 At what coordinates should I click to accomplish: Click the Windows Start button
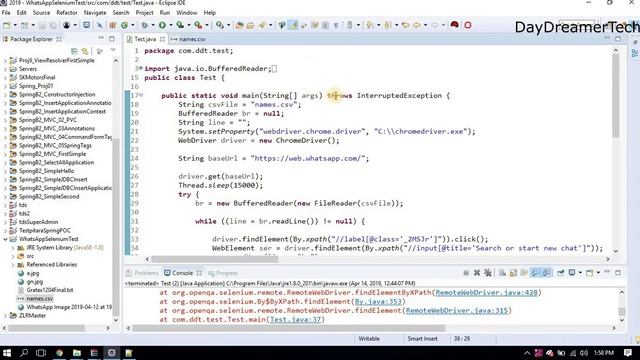[7, 353]
